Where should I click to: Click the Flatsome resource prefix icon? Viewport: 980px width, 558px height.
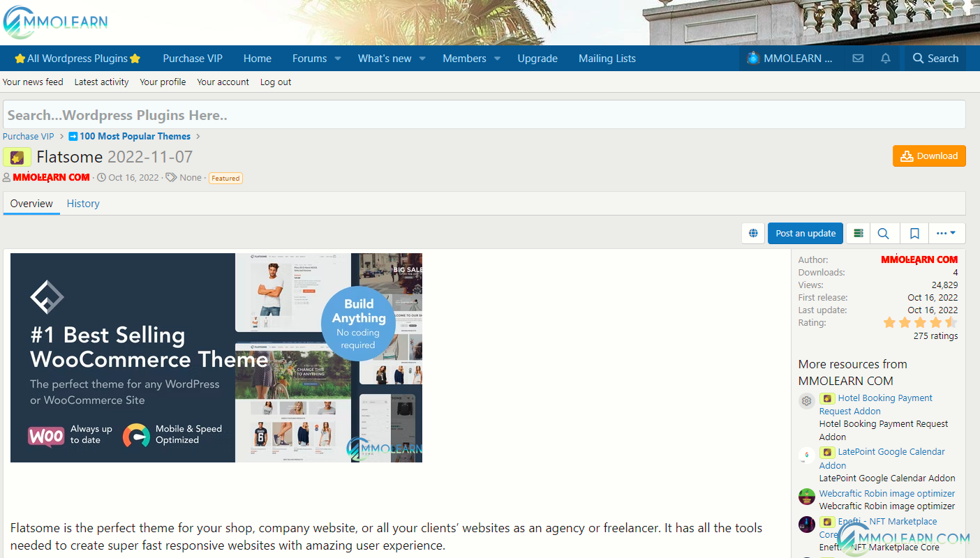pos(17,157)
